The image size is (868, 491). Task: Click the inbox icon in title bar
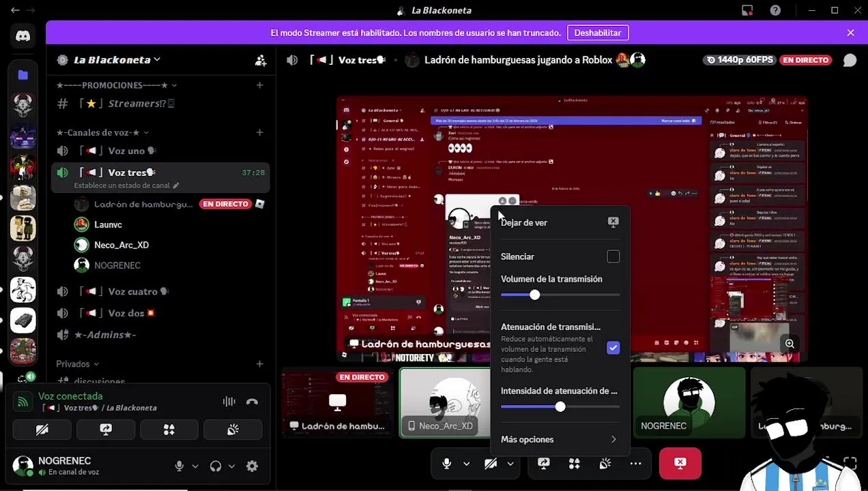pyautogui.click(x=747, y=10)
